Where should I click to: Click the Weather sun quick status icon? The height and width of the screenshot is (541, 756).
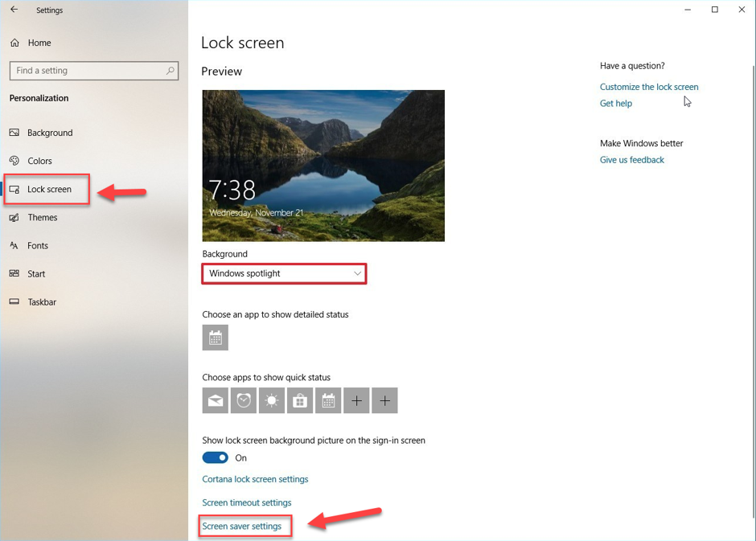pyautogui.click(x=272, y=401)
